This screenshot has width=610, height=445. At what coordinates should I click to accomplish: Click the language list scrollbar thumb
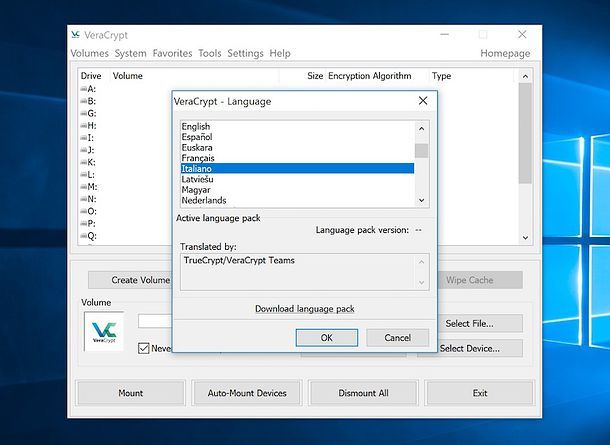pos(421,151)
